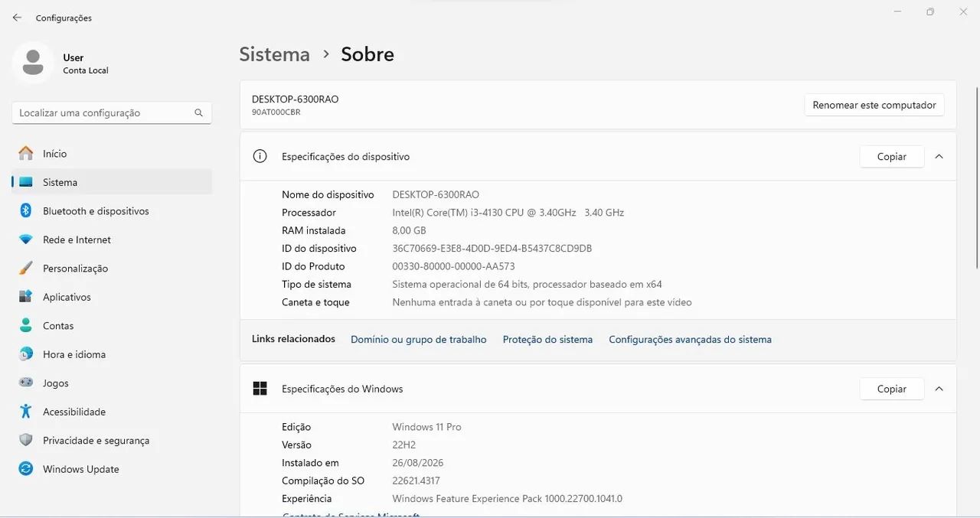Select Bluetooth e dispositivos in sidebar

112,211
